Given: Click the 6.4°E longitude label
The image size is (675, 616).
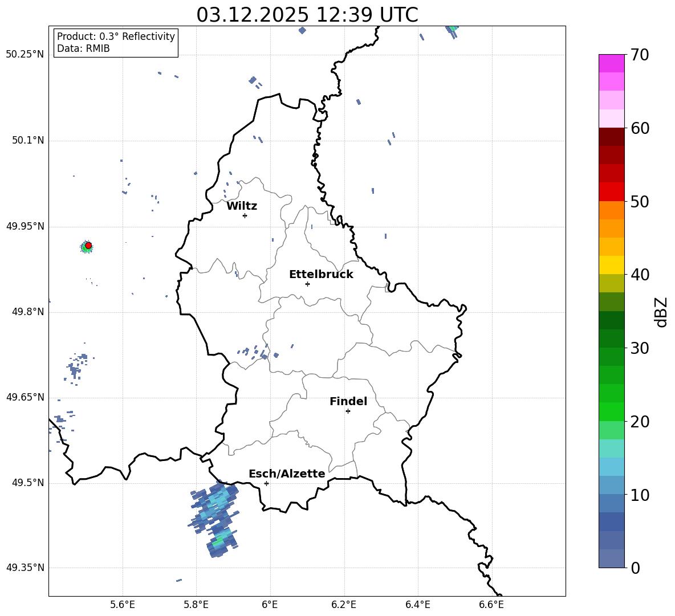Looking at the screenshot, I should [417, 605].
